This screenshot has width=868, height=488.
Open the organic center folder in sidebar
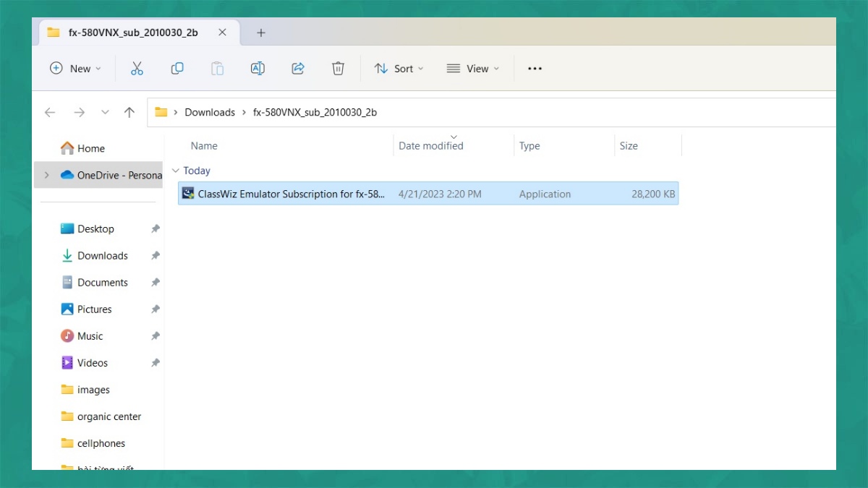[x=109, y=416]
